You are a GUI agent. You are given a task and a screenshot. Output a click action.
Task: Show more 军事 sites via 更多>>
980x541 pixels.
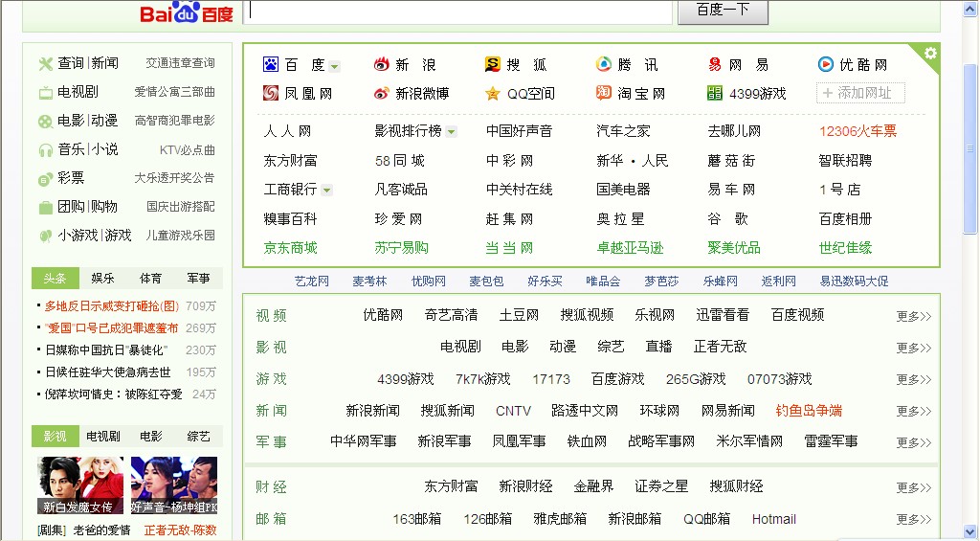point(914,442)
